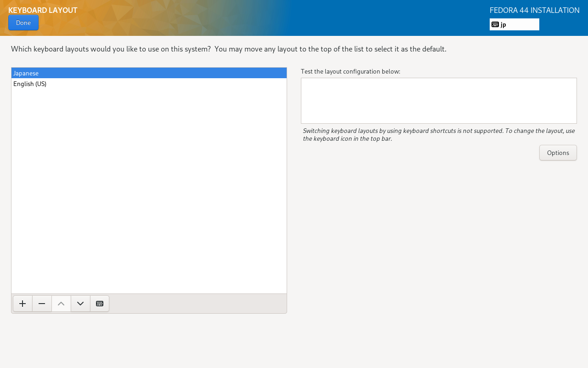Click the FEDORA 44 INSTALLATION title
The height and width of the screenshot is (368, 588).
(x=534, y=10)
